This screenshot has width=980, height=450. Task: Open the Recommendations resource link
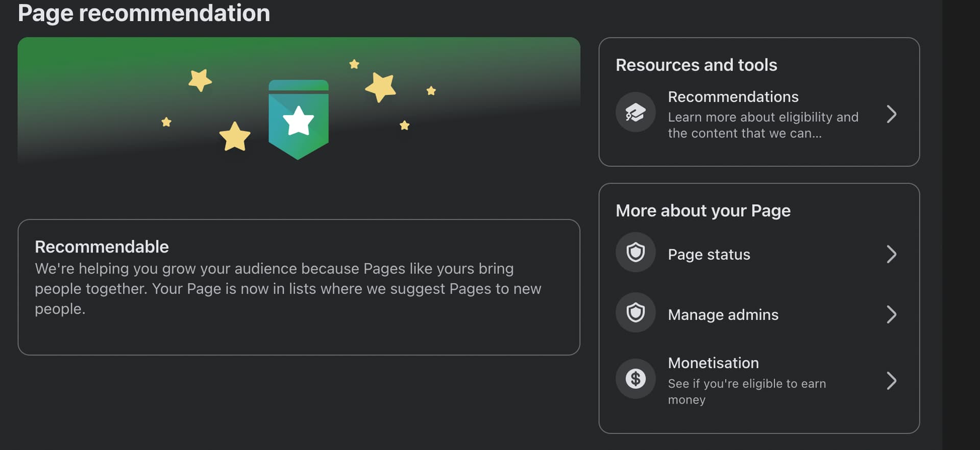[758, 114]
